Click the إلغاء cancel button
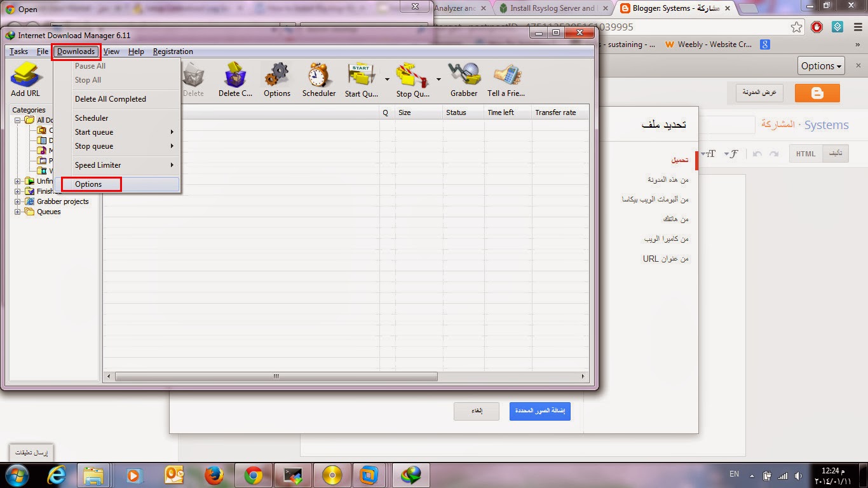Screen dimensions: 868x488 pos(477,411)
